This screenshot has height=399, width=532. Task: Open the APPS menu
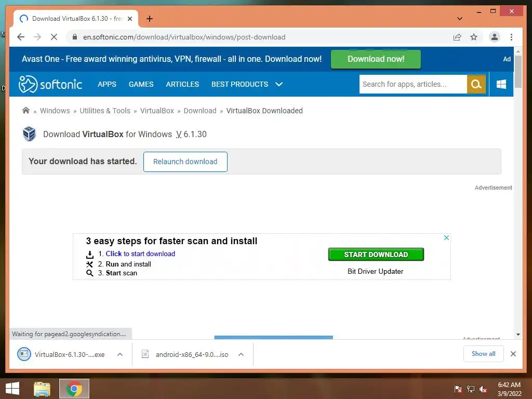[x=107, y=84]
